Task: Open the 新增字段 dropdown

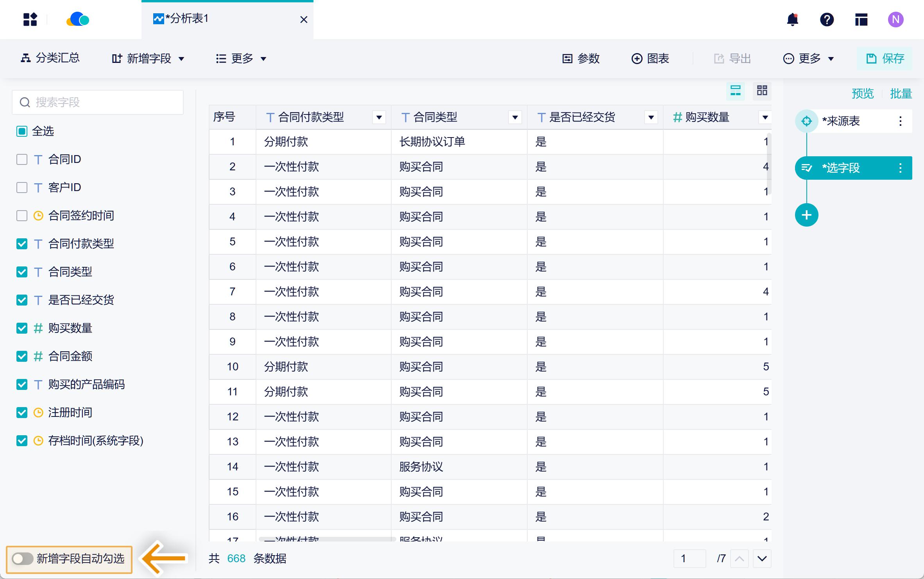Action: [148, 58]
